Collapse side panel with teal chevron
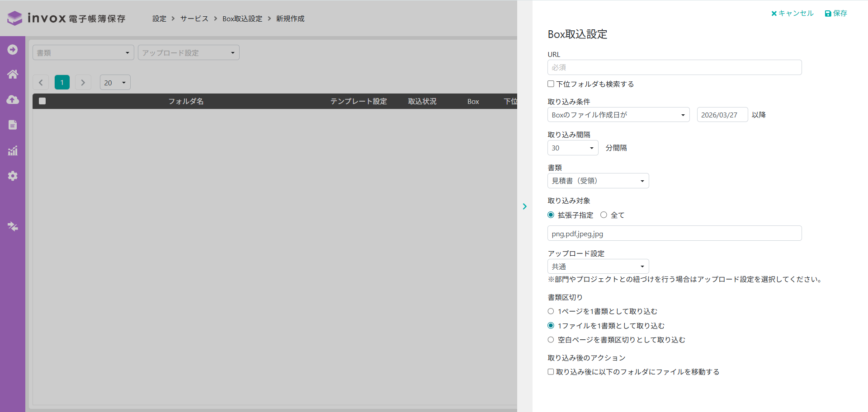 coord(524,206)
